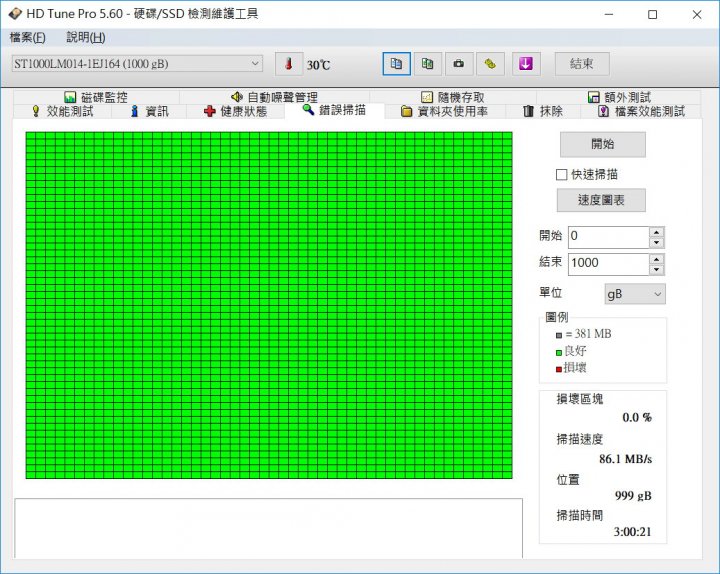Viewport: 720px width, 574px height.
Task: Click the empty log text area below the grid
Action: pos(269,528)
